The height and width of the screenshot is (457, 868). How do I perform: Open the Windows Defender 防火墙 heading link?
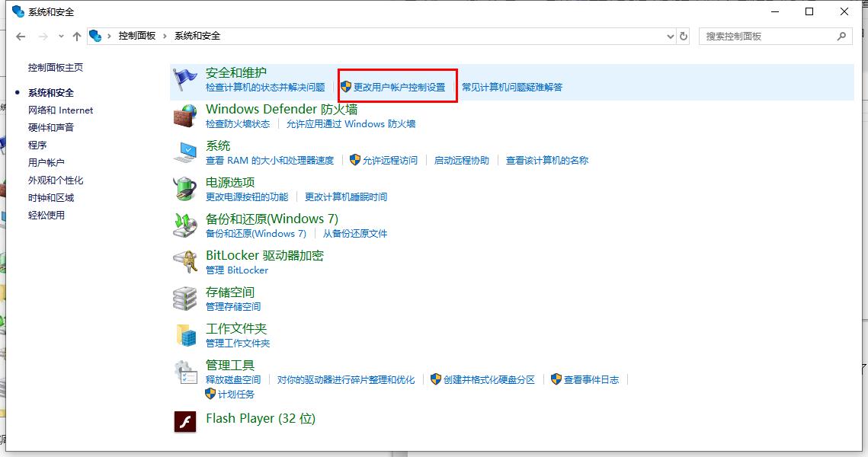pos(281,109)
